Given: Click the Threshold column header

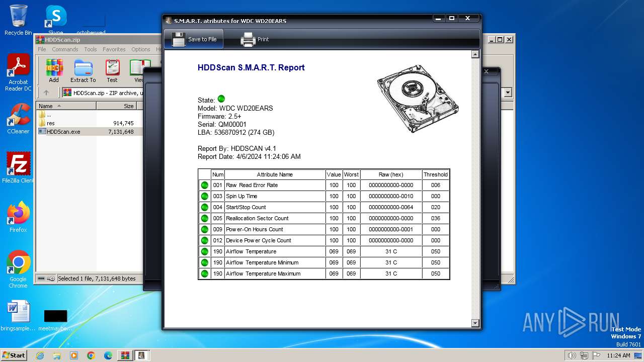Looking at the screenshot, I should click(435, 174).
